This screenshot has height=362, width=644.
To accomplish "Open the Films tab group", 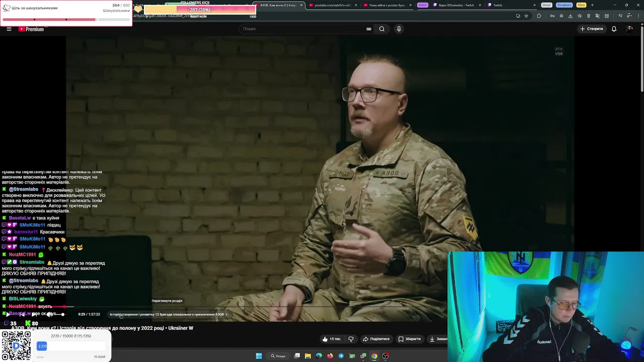I will click(x=581, y=5).
